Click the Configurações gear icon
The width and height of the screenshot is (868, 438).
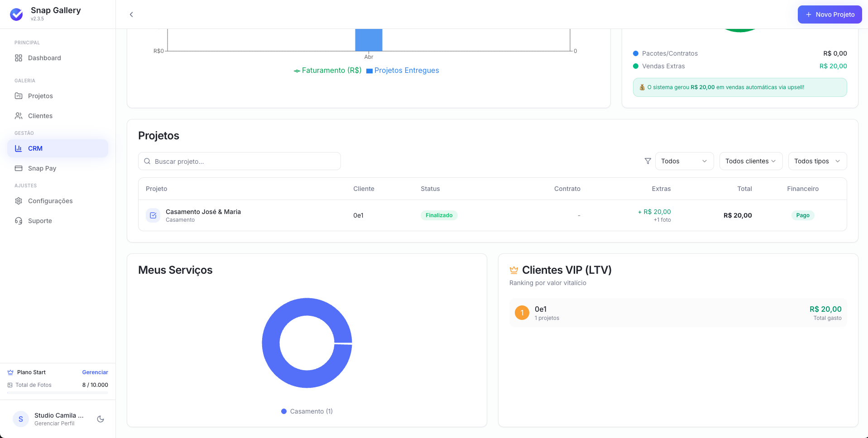pyautogui.click(x=19, y=201)
